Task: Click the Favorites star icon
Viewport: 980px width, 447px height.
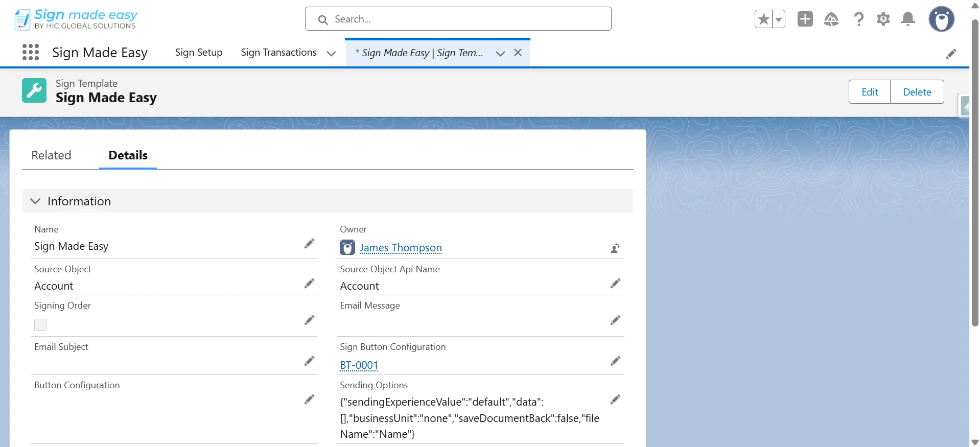Action: 763,19
